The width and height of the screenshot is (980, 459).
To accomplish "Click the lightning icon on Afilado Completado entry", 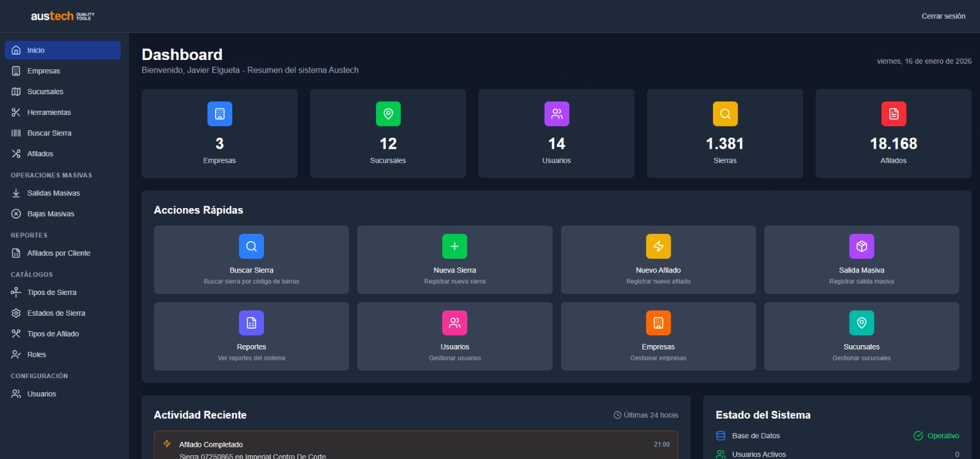I will coord(167,444).
